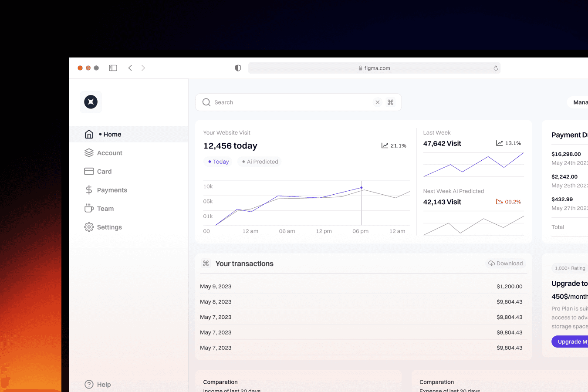The image size is (588, 392).
Task: Click the search magnifier icon
Action: pyautogui.click(x=206, y=102)
